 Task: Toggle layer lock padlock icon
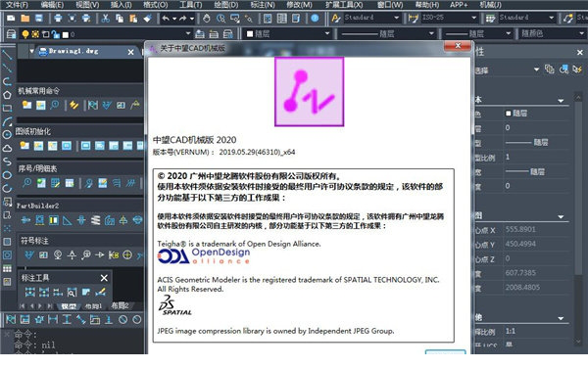pyautogui.click(x=56, y=34)
